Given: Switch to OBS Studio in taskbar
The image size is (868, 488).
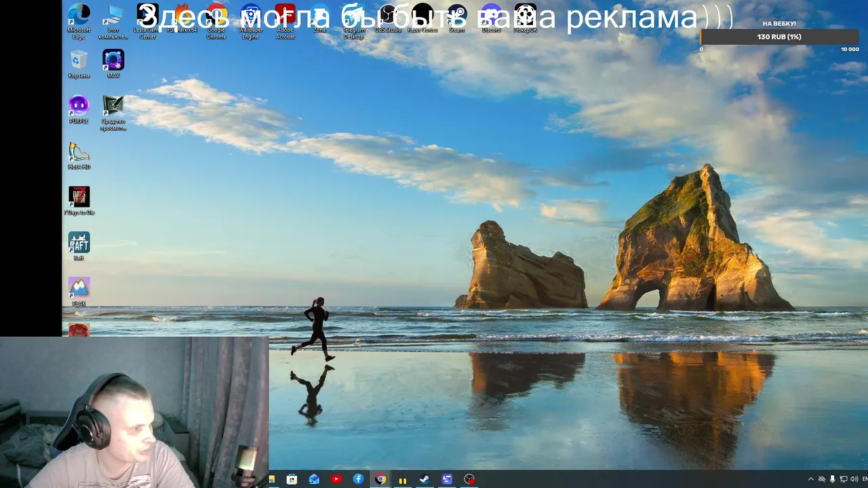Looking at the screenshot, I should click(469, 479).
